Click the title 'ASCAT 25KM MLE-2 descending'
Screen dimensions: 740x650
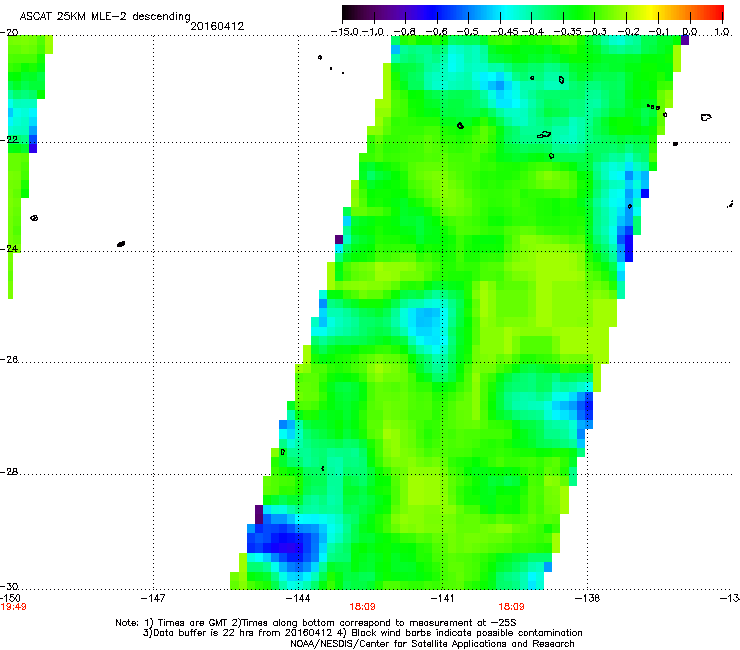click(105, 17)
